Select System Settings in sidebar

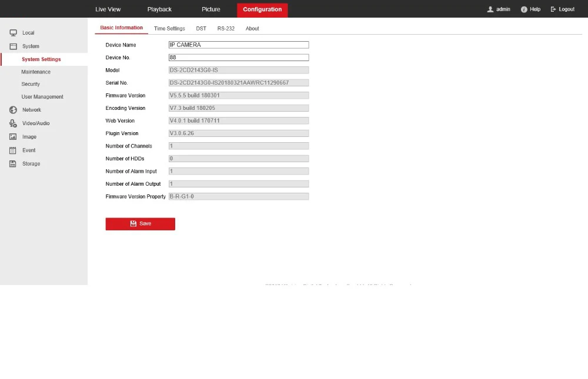(x=41, y=59)
